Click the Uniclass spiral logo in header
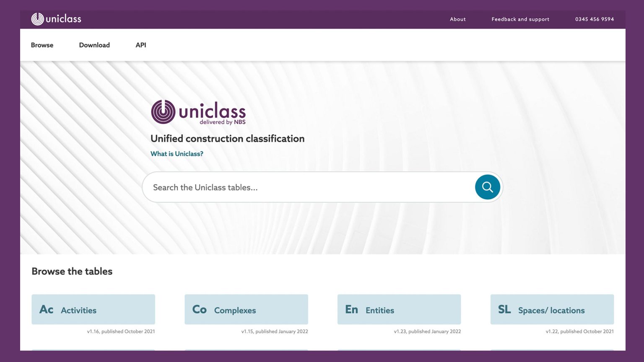 37,19
